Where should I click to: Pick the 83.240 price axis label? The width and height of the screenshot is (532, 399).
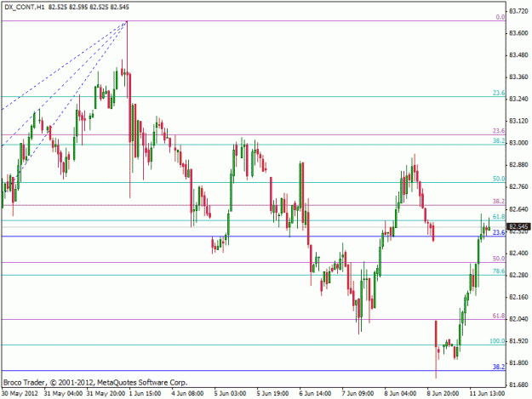click(x=518, y=99)
